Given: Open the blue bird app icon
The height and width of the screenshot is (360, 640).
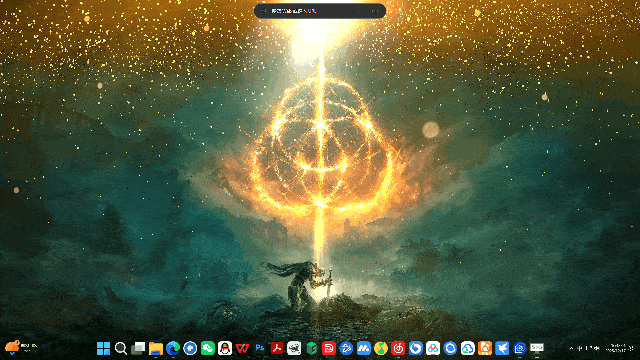Looking at the screenshot, I should 502,348.
